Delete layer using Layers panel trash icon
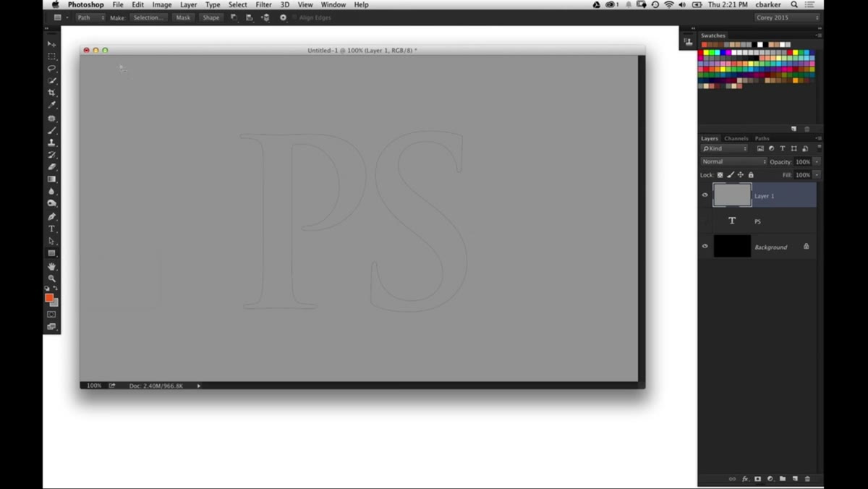The width and height of the screenshot is (868, 489). coord(808,479)
